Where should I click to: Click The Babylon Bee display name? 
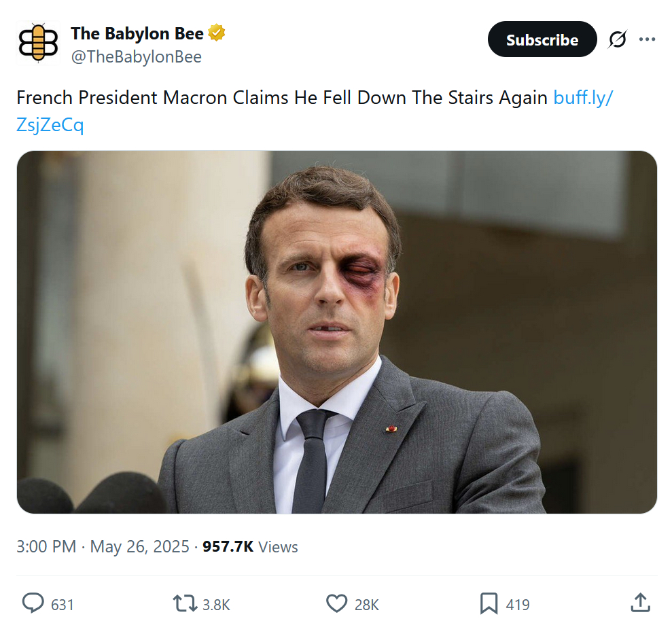[137, 33]
